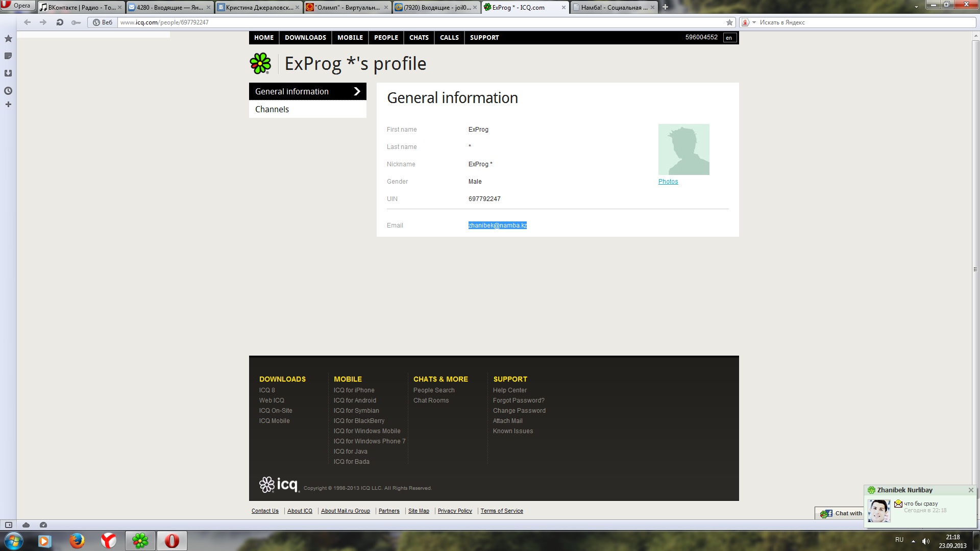980x551 pixels.
Task: Open Notes panel in Opera sidebar
Action: pos(8,56)
